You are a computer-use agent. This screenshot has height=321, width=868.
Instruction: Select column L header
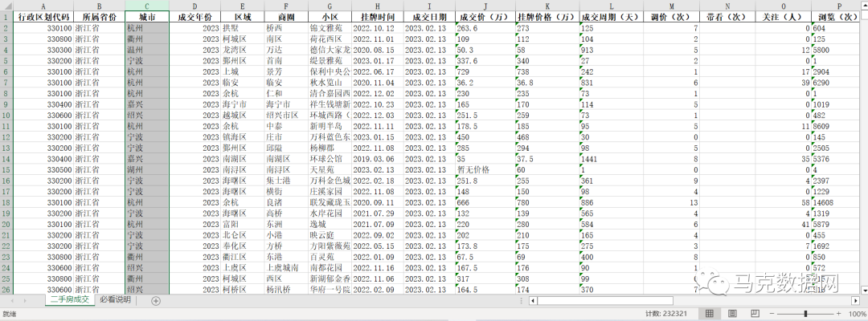click(612, 5)
